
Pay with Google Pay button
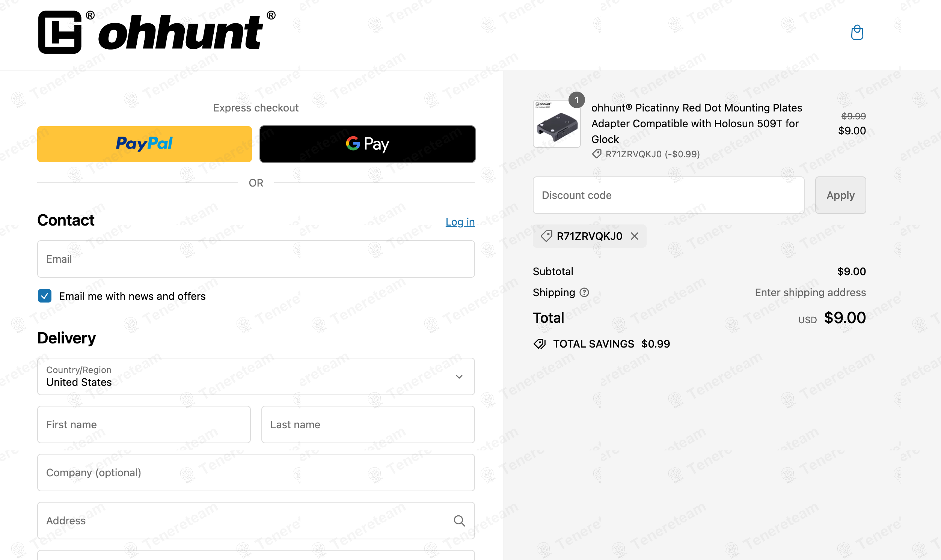(x=367, y=144)
